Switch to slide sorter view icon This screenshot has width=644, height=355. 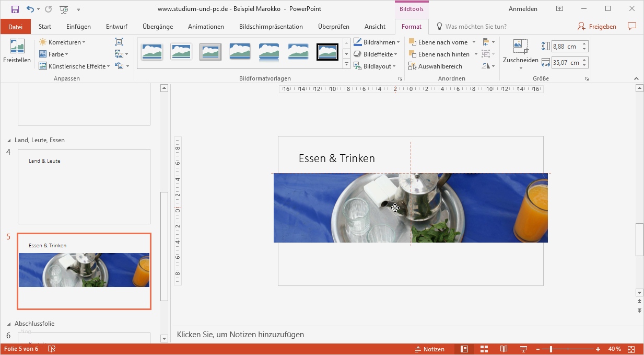[484, 349]
